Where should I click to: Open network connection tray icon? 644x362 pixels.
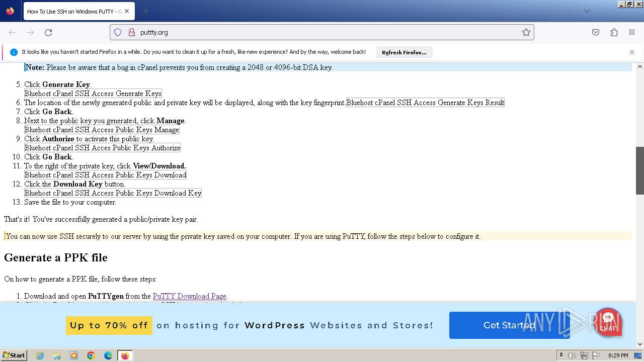(x=584, y=355)
